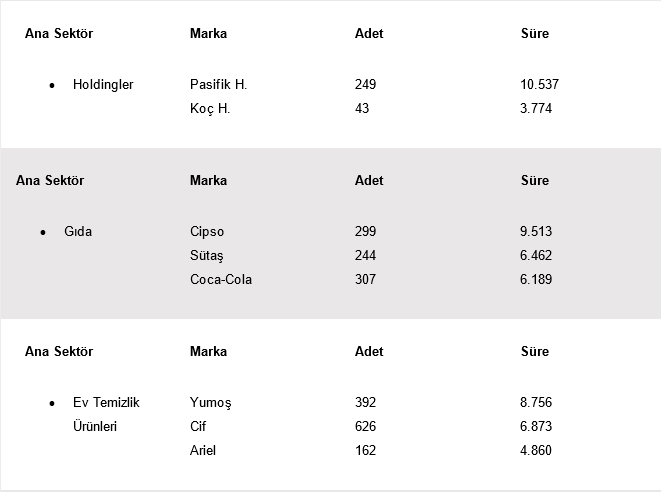The height and width of the screenshot is (492, 661).
Task: Select the Cipso brand cell
Action: click(x=207, y=232)
